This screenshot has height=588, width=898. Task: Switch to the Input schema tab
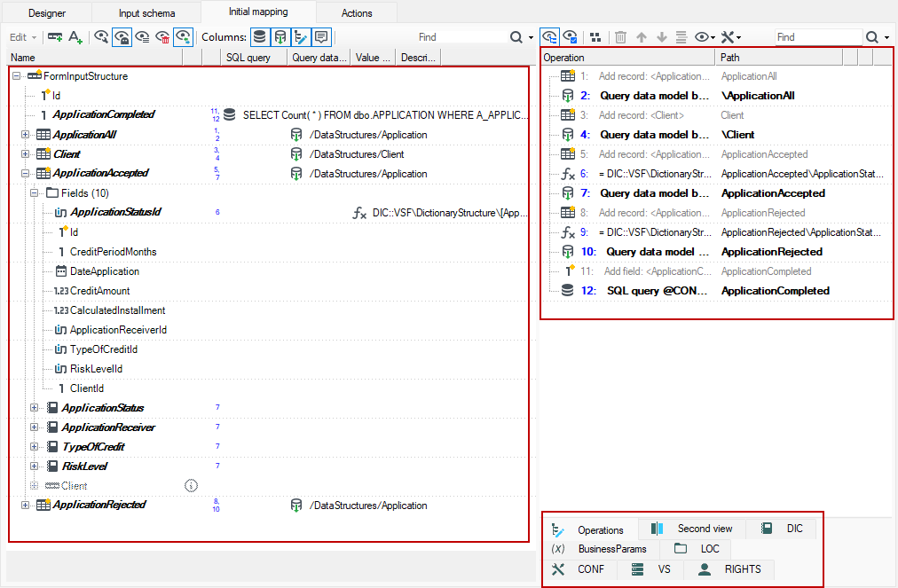[x=146, y=12]
